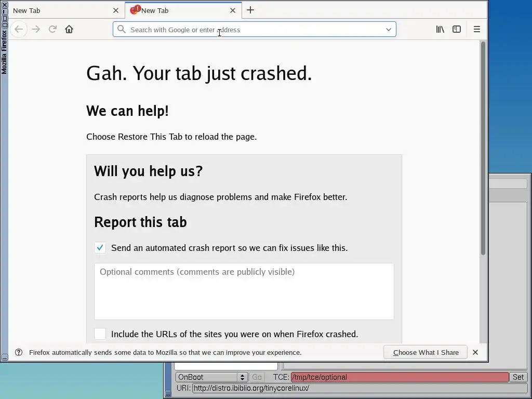This screenshot has width=532, height=399.
Task: Uncheck Send an automated crash report
Action: (100, 248)
